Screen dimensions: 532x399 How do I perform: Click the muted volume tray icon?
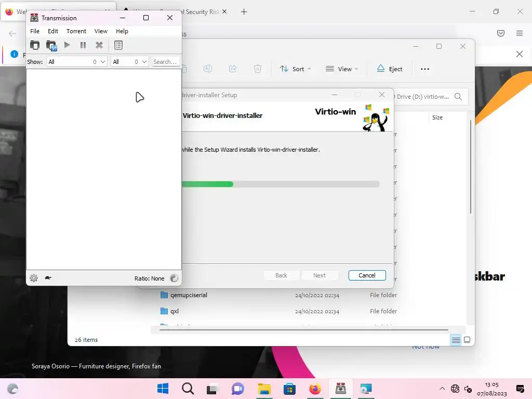point(468,389)
